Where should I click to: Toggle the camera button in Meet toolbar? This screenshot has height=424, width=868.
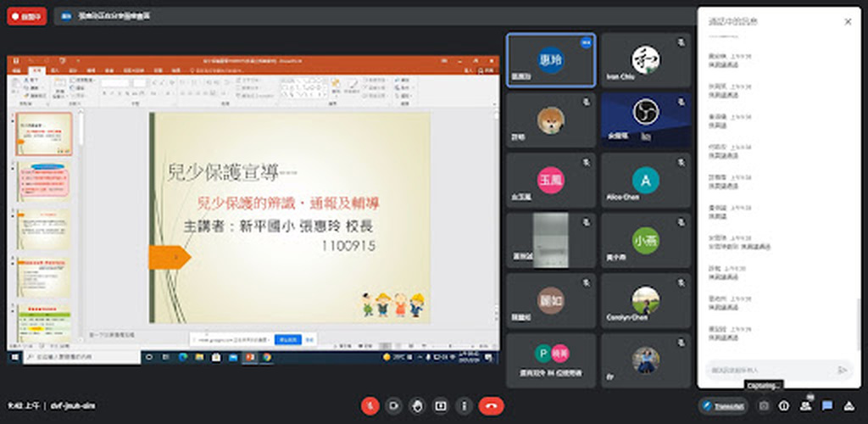click(x=393, y=405)
